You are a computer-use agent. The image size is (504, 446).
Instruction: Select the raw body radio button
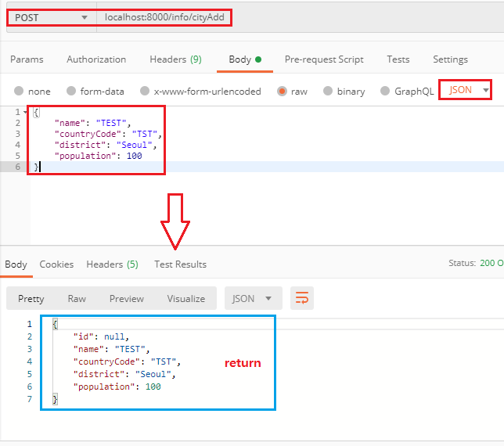[x=282, y=92]
